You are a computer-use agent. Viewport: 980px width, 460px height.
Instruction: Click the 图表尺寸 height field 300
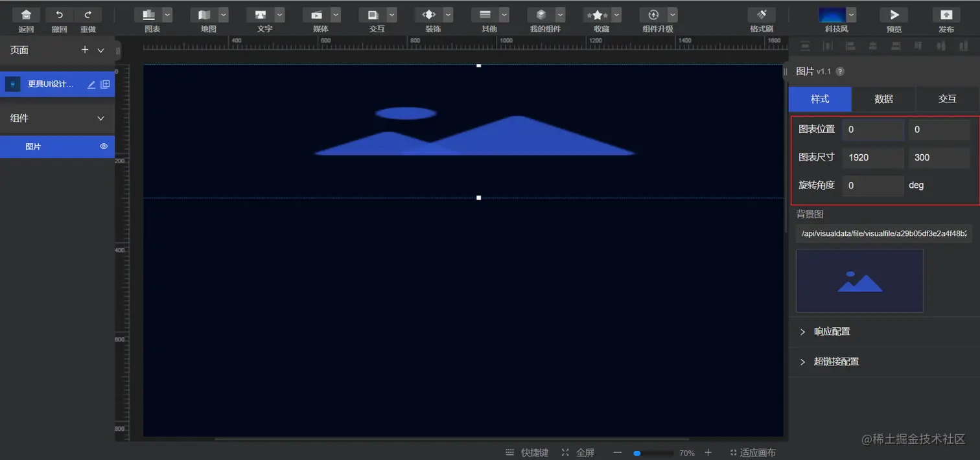(x=939, y=157)
